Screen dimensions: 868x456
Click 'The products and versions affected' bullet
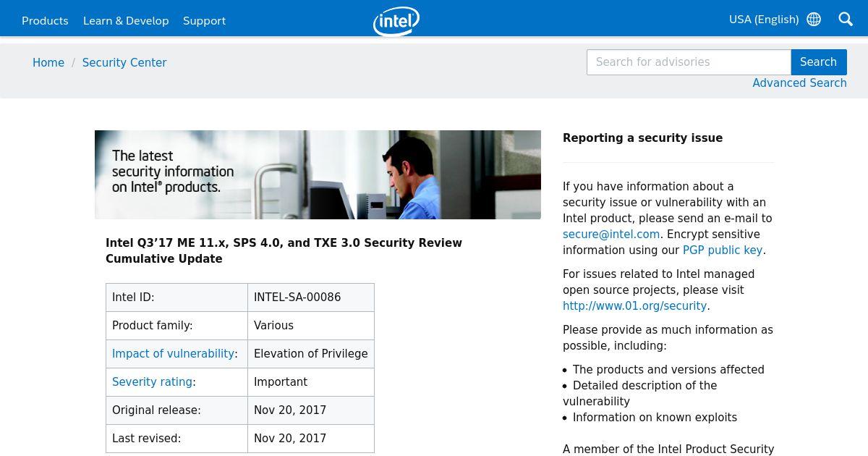668,370
